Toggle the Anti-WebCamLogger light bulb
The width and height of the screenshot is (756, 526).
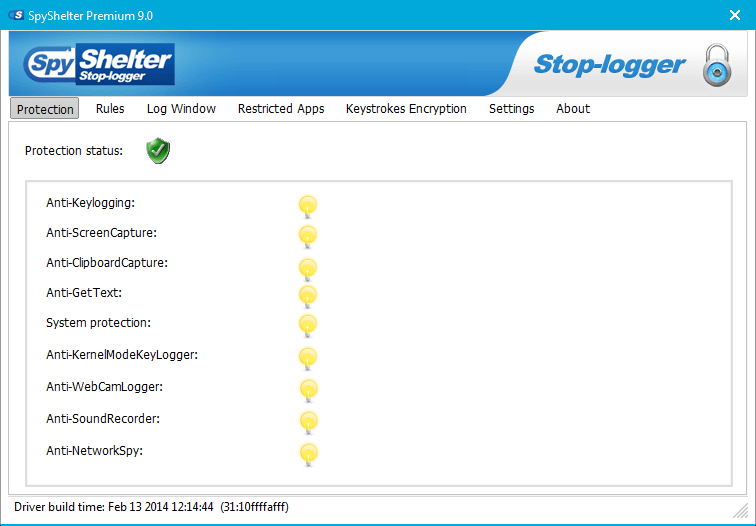point(309,391)
